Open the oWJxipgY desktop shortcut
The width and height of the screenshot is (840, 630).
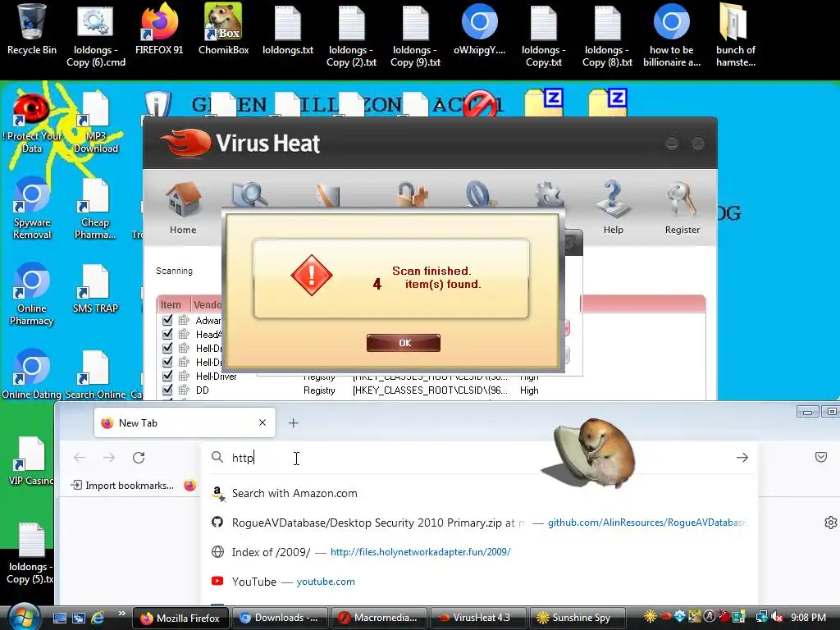point(479,30)
